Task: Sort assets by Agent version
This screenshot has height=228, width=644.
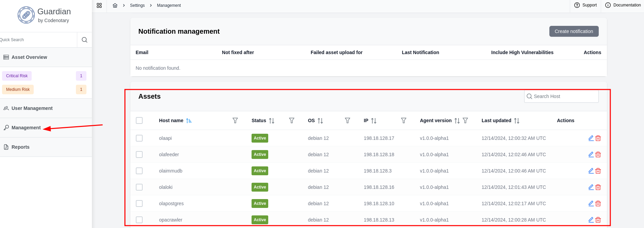Action: pyautogui.click(x=457, y=120)
